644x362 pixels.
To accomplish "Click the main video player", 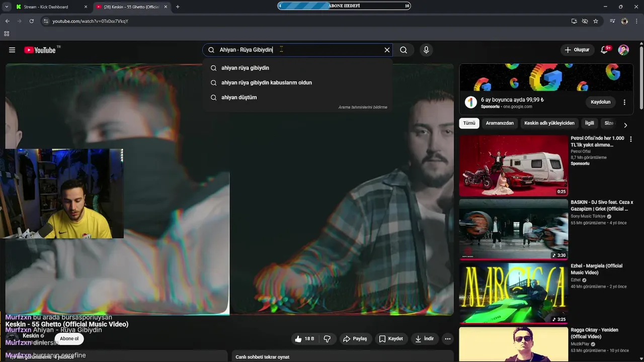I will [x=229, y=190].
